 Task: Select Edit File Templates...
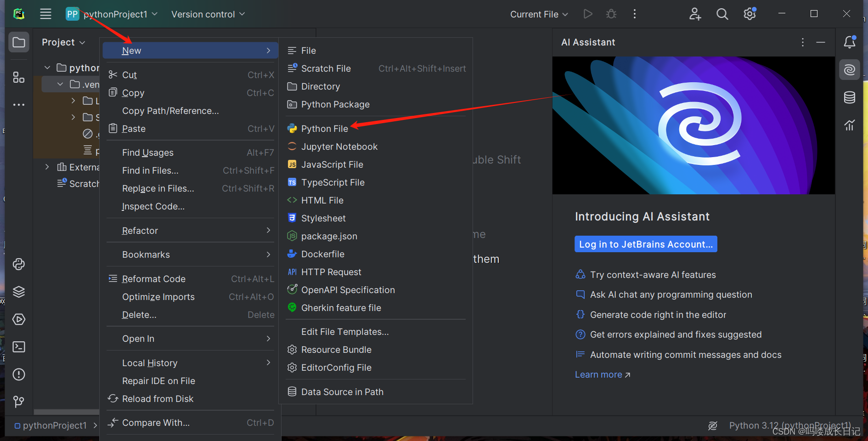376,332
